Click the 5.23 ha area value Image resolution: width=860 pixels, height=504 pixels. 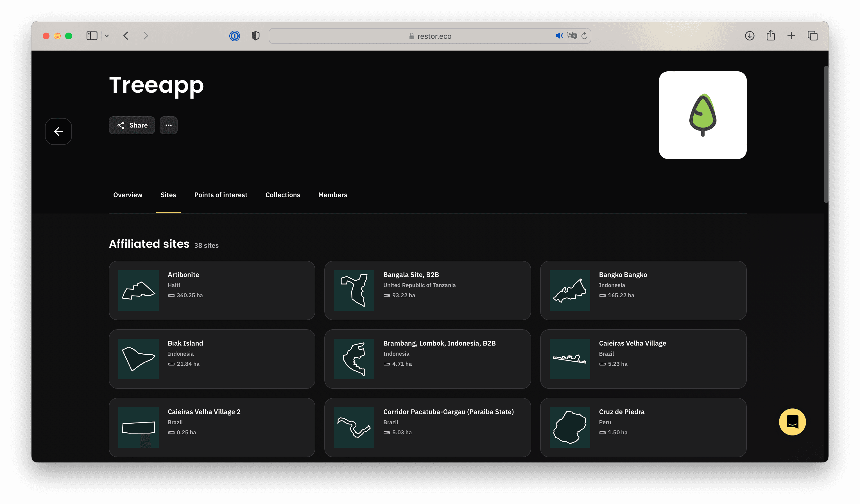(x=617, y=364)
